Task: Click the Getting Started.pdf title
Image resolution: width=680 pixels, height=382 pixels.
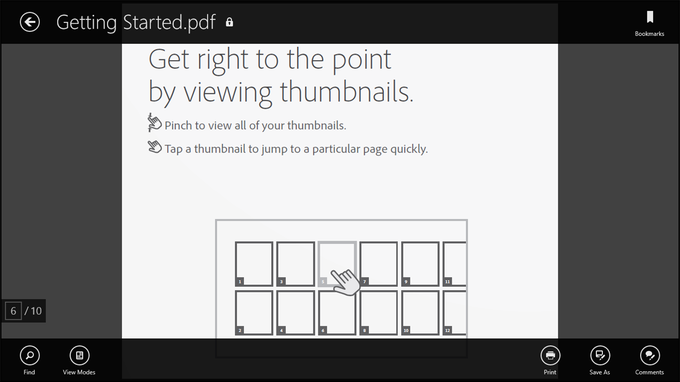Action: (x=136, y=23)
